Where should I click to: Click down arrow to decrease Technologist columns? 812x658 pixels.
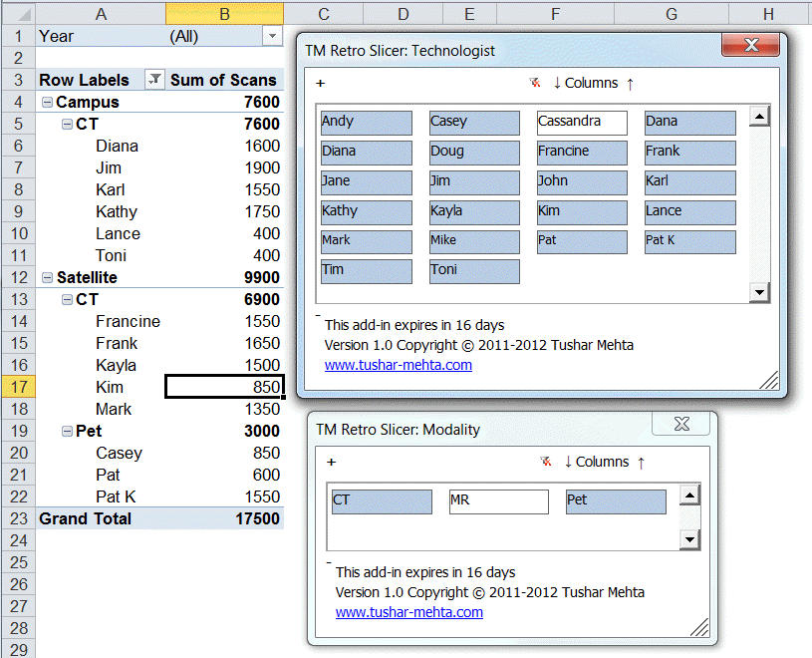(x=557, y=83)
